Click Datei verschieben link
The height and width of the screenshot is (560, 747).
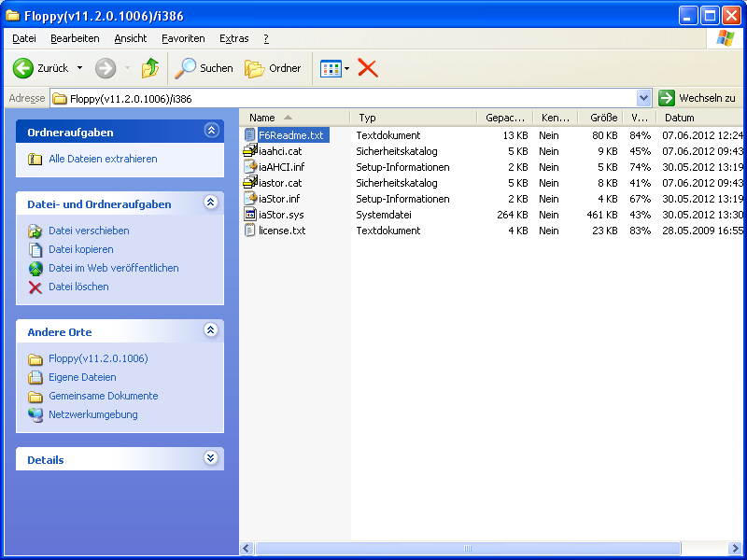click(x=89, y=231)
